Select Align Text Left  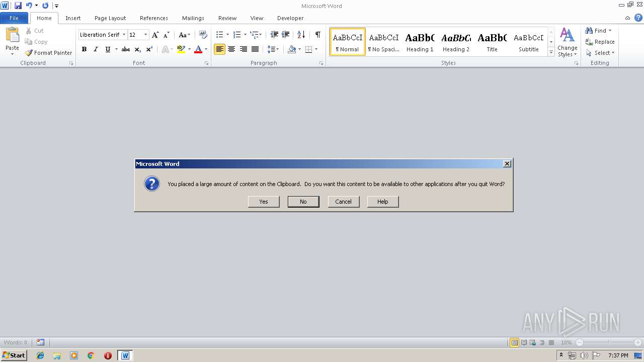pos(219,49)
